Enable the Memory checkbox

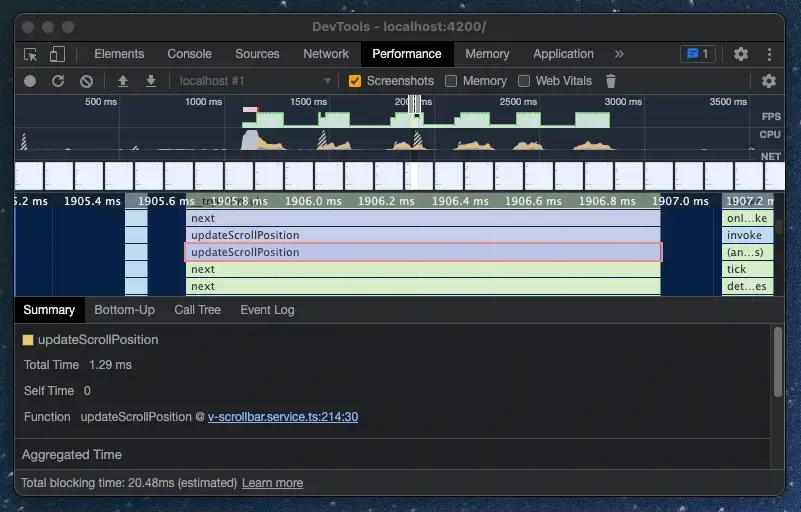(451, 81)
